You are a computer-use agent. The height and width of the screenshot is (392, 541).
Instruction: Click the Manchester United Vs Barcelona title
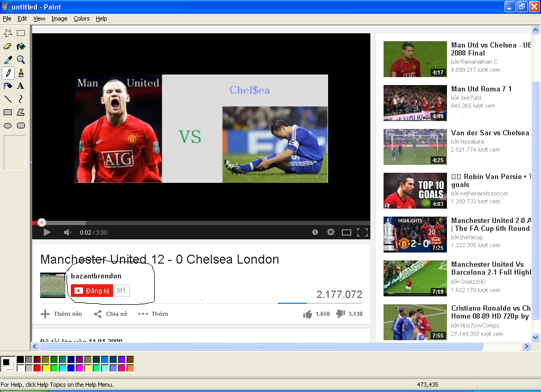click(491, 268)
